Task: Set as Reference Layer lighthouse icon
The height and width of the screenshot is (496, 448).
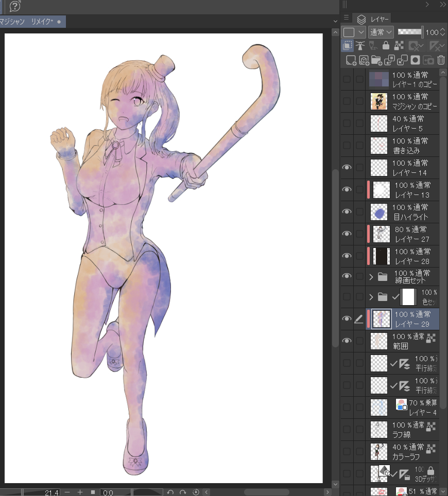Action: coord(360,46)
